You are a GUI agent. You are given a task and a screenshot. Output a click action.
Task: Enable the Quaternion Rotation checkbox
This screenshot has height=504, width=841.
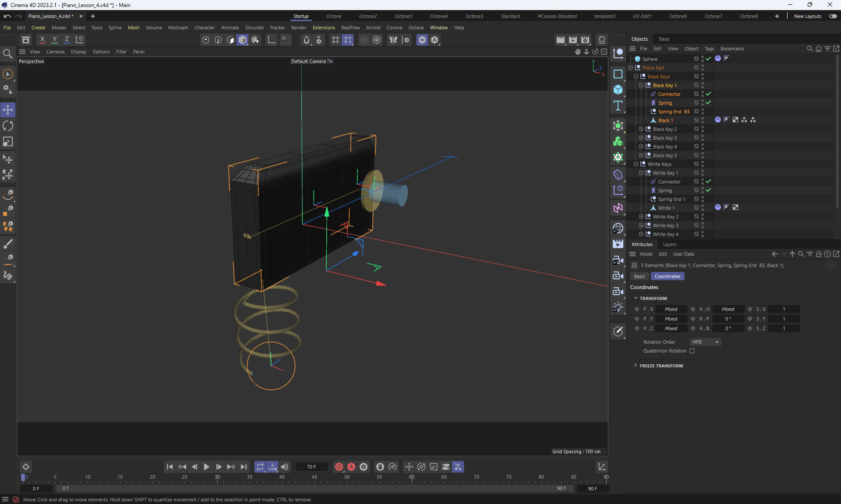coord(692,351)
